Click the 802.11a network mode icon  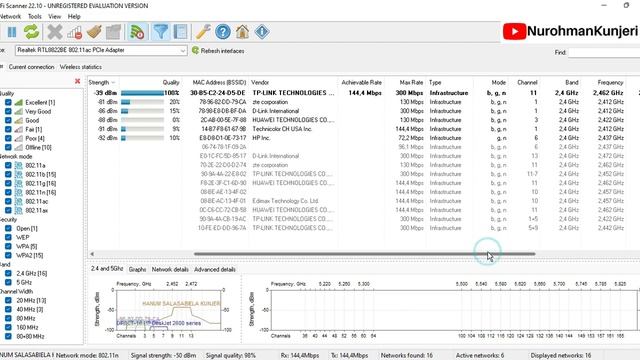[19, 165]
